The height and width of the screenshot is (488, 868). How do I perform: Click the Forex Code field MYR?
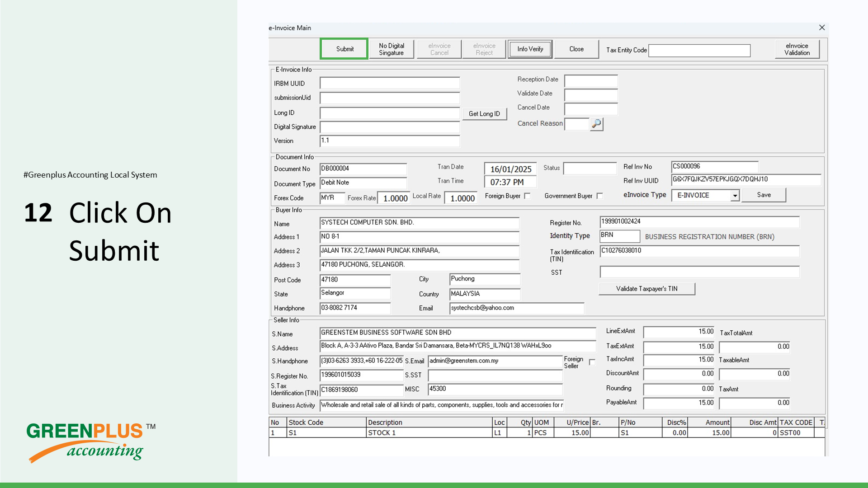332,198
